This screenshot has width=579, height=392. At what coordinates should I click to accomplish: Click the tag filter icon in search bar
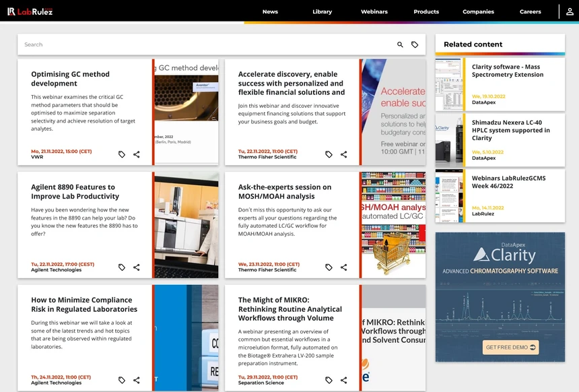pos(415,44)
